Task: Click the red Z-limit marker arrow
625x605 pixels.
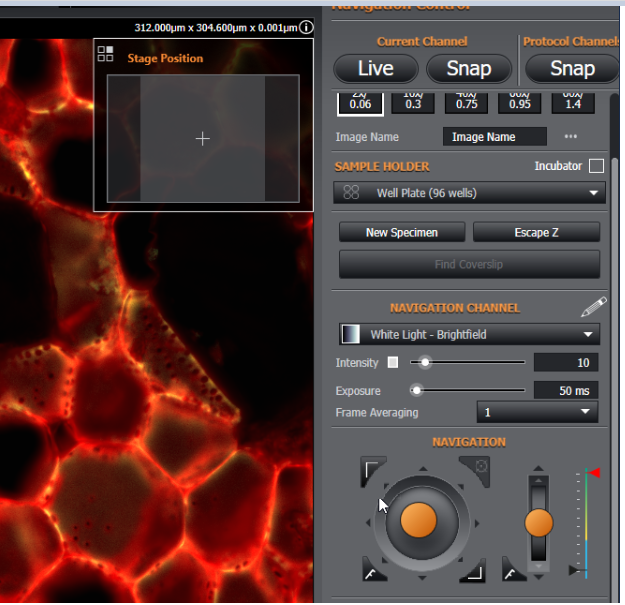Action: [593, 472]
